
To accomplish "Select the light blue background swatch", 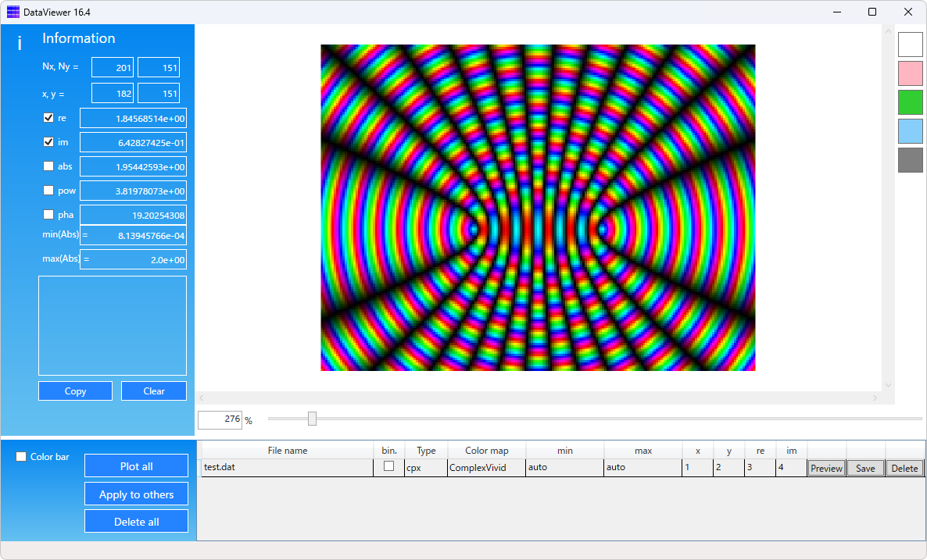I will (910, 131).
